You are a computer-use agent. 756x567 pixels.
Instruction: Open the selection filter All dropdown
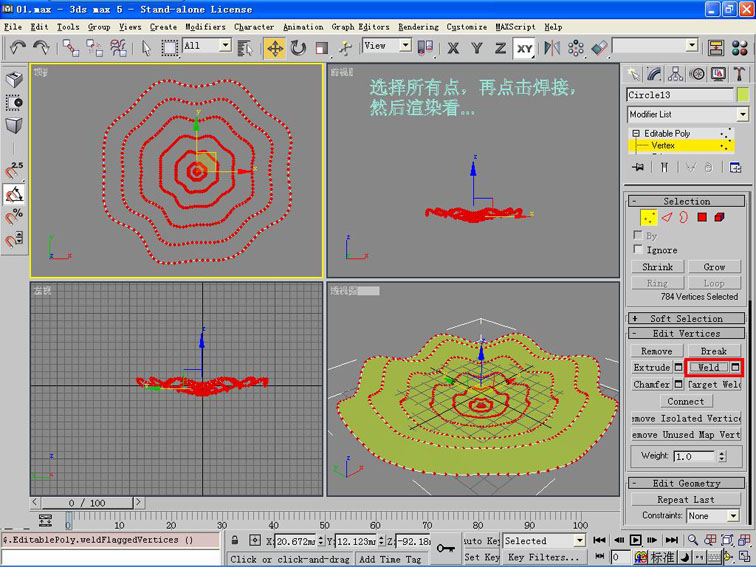tap(225, 45)
